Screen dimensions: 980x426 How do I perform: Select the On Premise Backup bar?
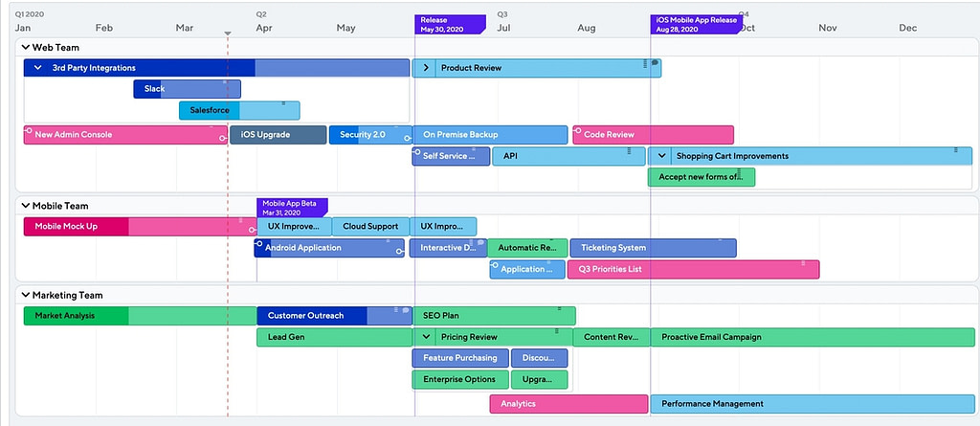490,134
